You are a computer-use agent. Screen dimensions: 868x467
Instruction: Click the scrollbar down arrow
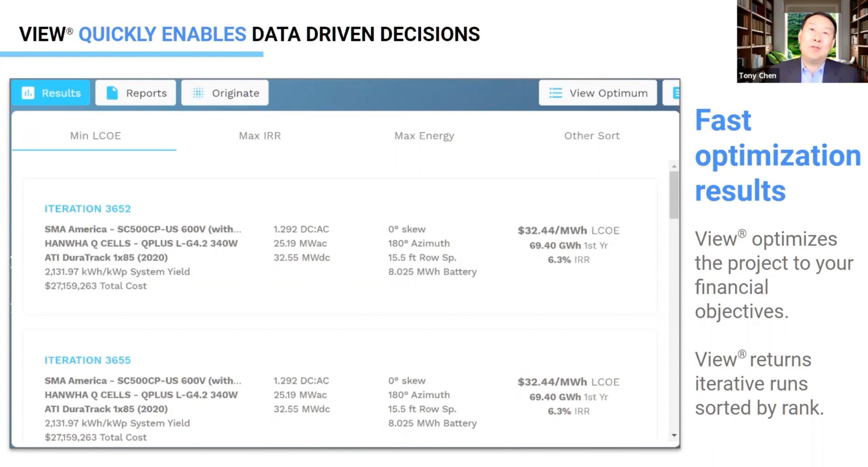[674, 435]
